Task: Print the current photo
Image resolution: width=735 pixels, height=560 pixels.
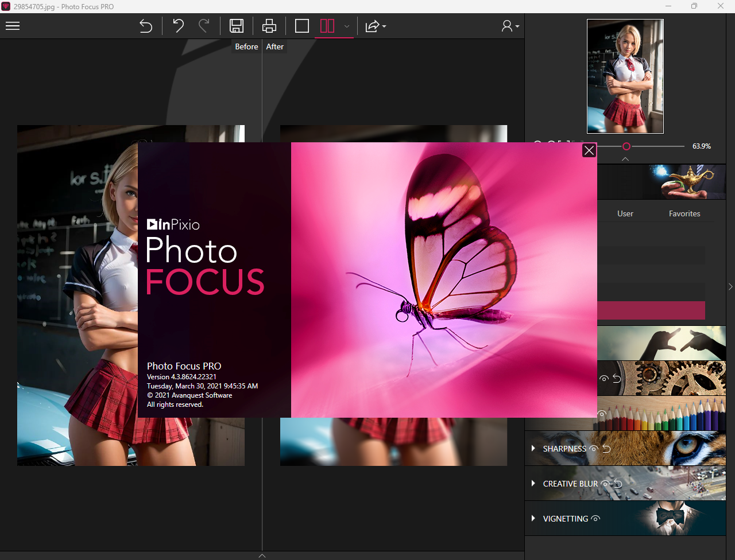Action: [269, 26]
